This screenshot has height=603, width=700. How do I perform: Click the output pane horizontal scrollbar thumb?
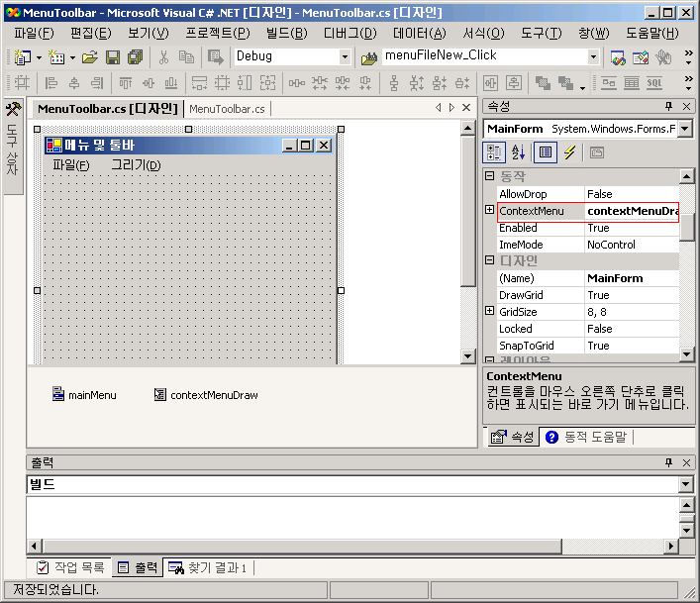[x=302, y=546]
